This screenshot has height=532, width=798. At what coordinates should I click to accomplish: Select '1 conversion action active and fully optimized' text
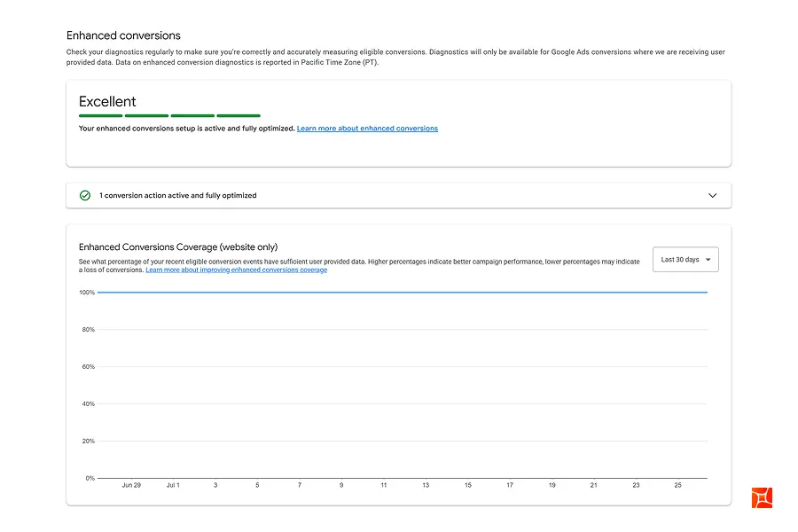[x=177, y=195]
